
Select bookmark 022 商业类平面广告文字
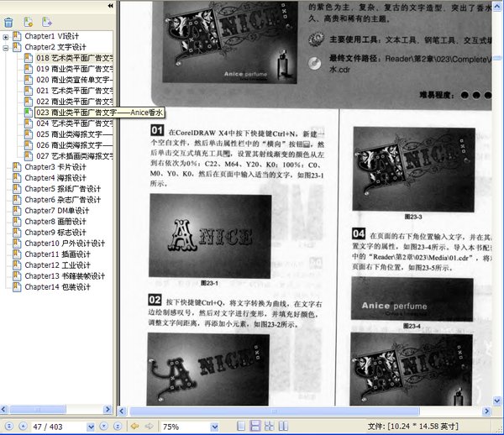tap(74, 102)
